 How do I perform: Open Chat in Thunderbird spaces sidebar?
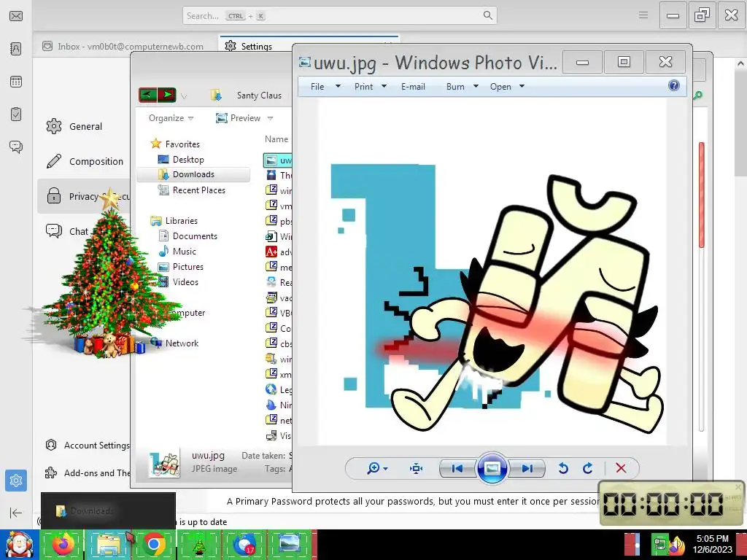click(x=16, y=147)
